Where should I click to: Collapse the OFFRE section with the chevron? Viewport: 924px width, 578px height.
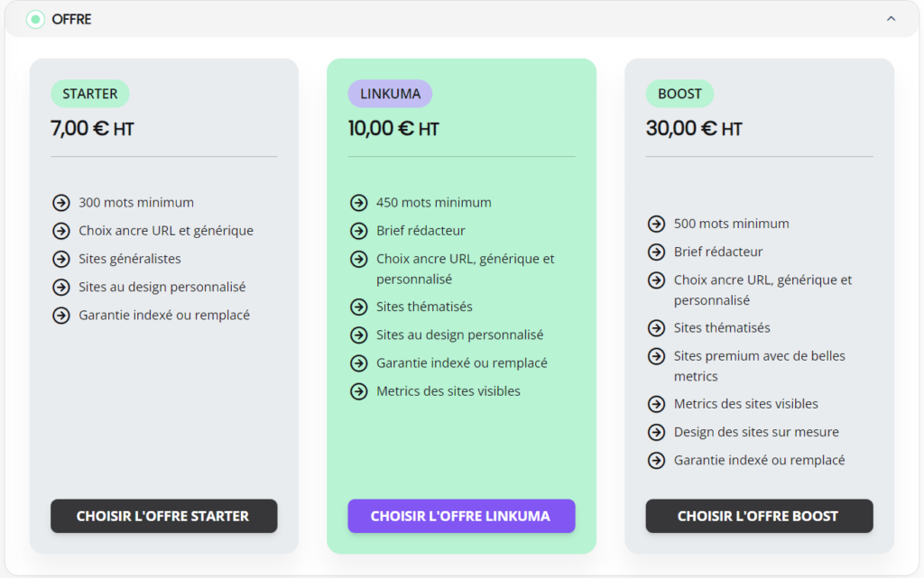(891, 19)
